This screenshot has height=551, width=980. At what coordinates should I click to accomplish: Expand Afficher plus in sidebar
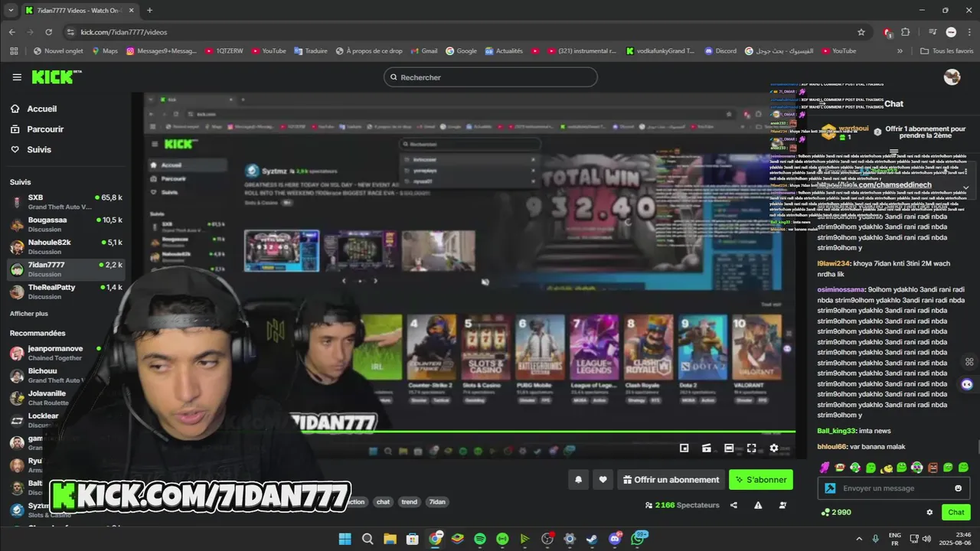point(29,314)
